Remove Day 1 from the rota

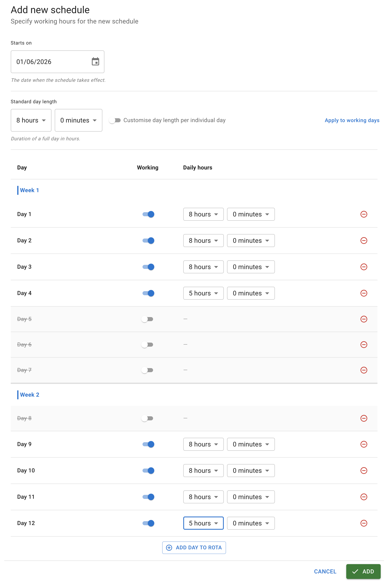click(x=363, y=214)
